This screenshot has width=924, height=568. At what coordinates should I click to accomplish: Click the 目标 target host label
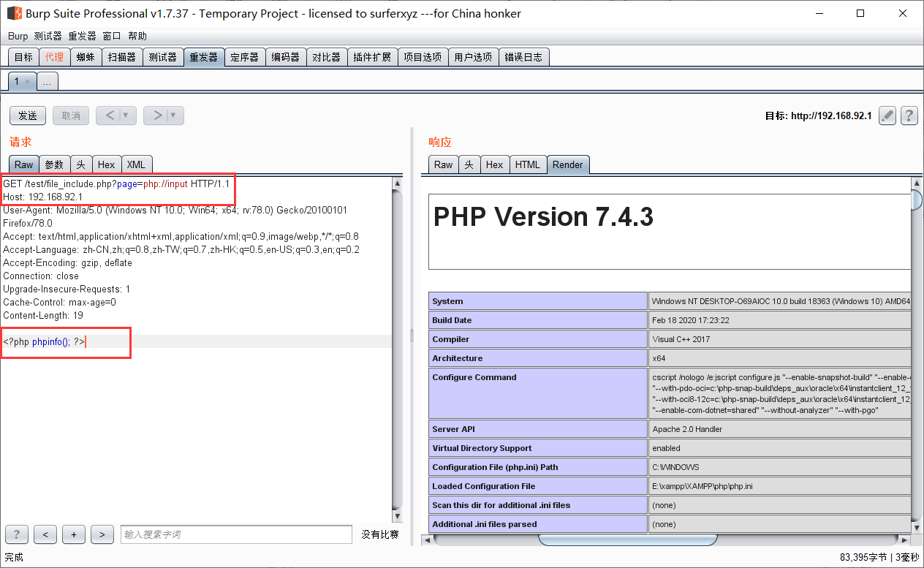point(818,116)
